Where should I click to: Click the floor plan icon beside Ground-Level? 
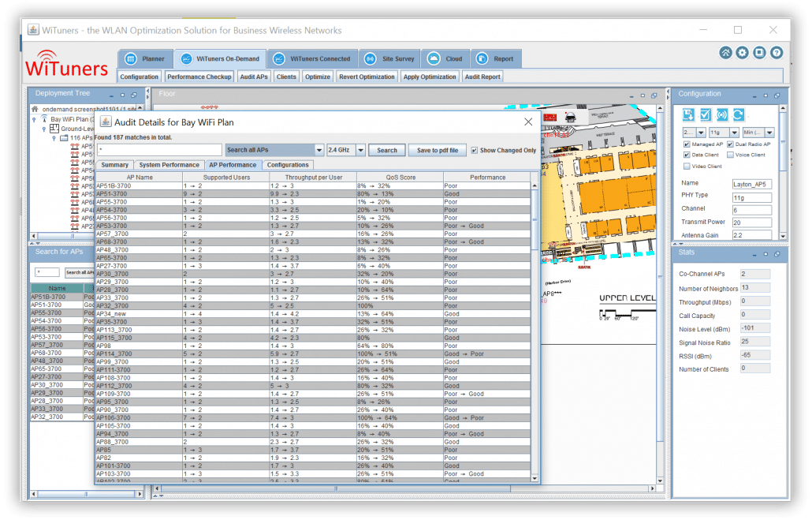pos(54,128)
